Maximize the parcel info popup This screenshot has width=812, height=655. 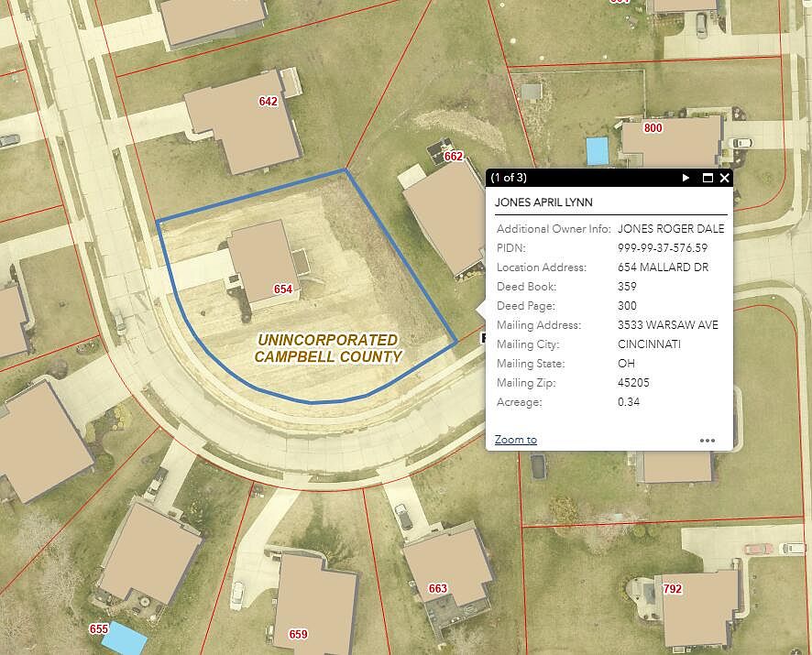click(708, 178)
